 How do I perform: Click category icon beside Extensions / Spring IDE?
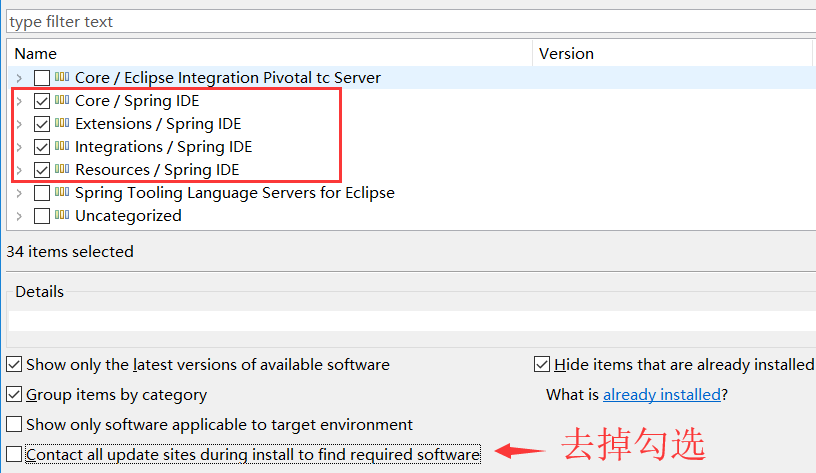[62, 124]
